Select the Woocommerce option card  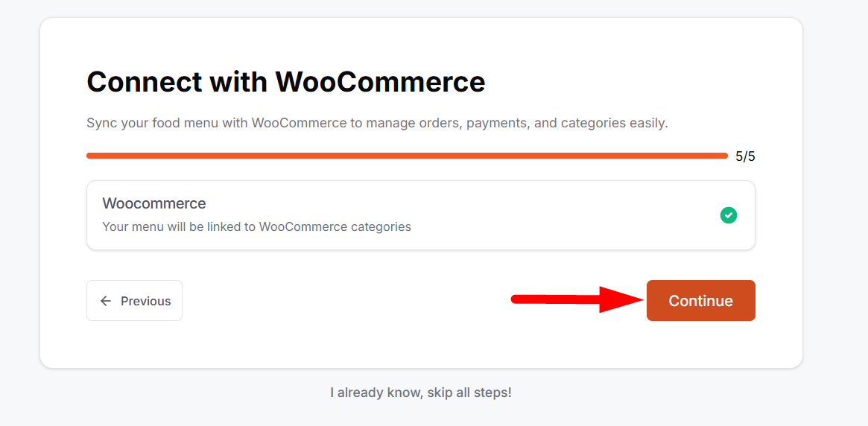(421, 215)
